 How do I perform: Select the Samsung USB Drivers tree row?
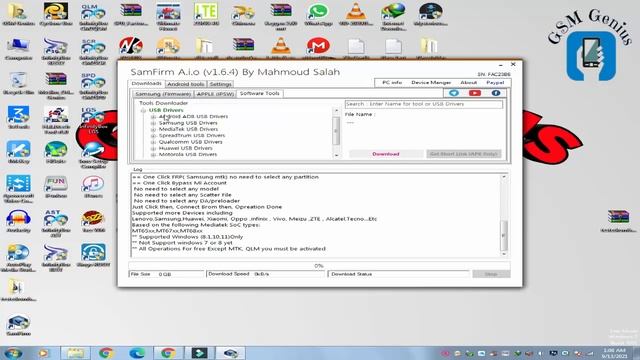pyautogui.click(x=188, y=123)
